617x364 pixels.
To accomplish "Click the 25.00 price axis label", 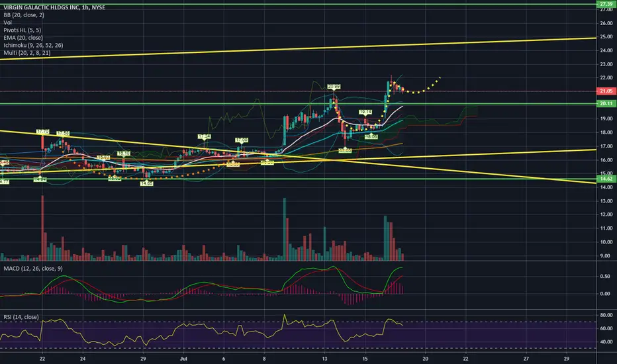I will coord(606,37).
